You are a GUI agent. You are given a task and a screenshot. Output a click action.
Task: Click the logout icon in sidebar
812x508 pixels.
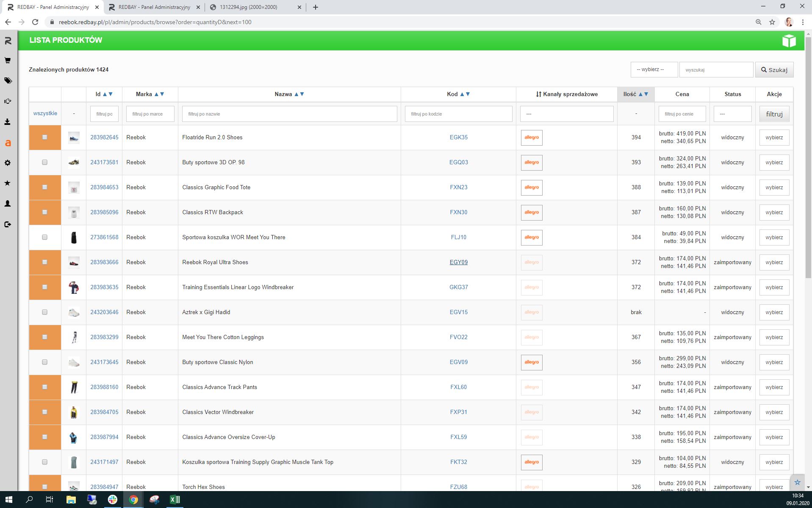(x=8, y=224)
